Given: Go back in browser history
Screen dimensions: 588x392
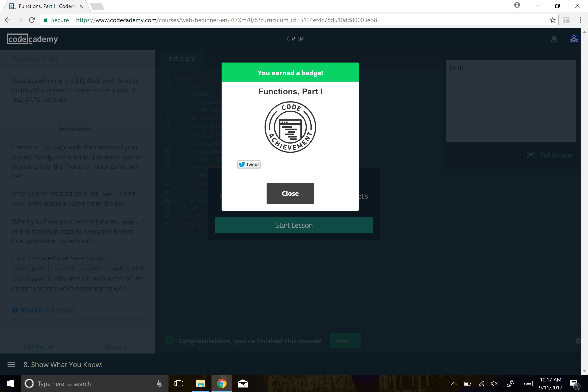Looking at the screenshot, I should coord(8,20).
